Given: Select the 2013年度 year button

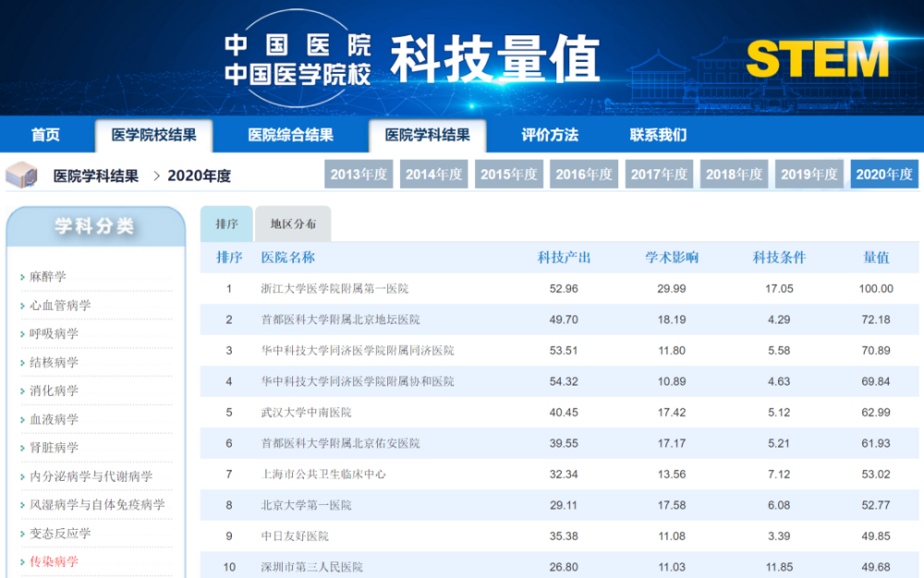Looking at the screenshot, I should tap(359, 174).
